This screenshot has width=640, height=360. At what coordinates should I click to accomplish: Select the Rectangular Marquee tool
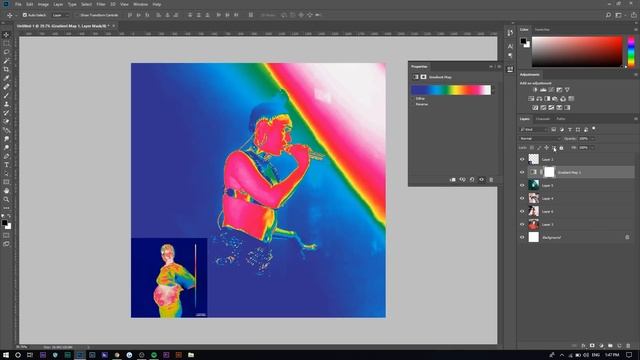click(6, 43)
